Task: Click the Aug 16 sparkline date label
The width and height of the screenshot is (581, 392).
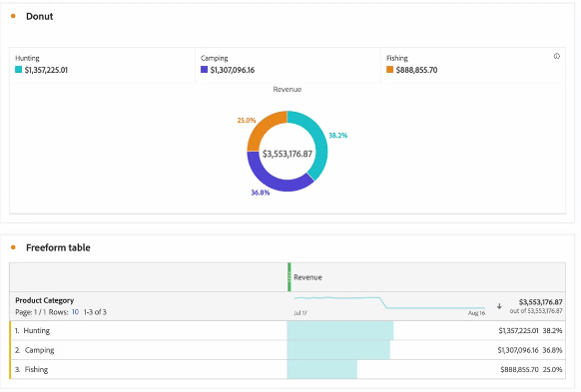Action: (476, 313)
